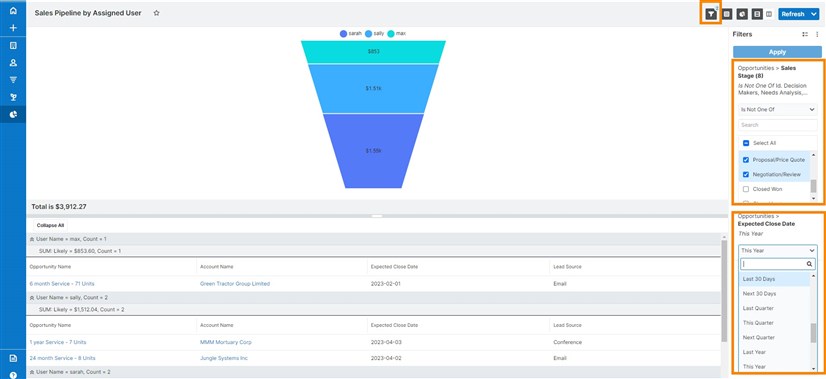This screenshot has width=826, height=379.
Task: Select Last Quarter from date list
Action: [x=758, y=308]
